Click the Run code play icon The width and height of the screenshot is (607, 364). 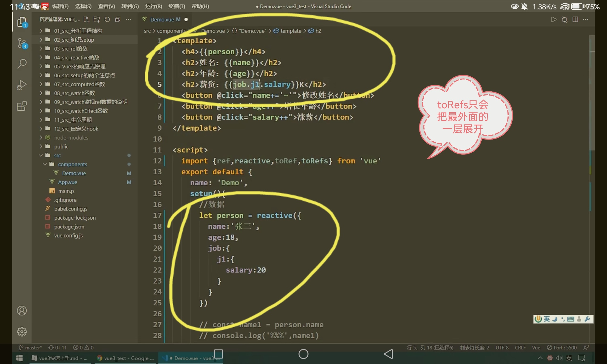(x=554, y=19)
